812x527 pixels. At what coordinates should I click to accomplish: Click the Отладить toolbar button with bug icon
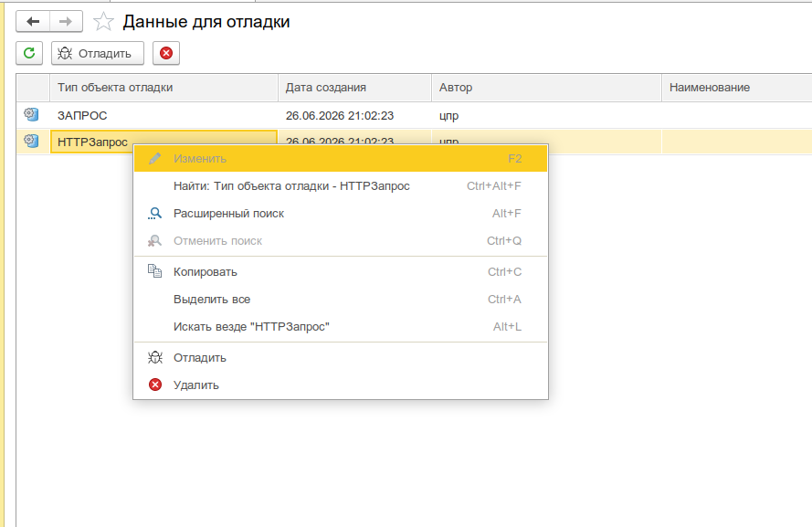(x=98, y=53)
